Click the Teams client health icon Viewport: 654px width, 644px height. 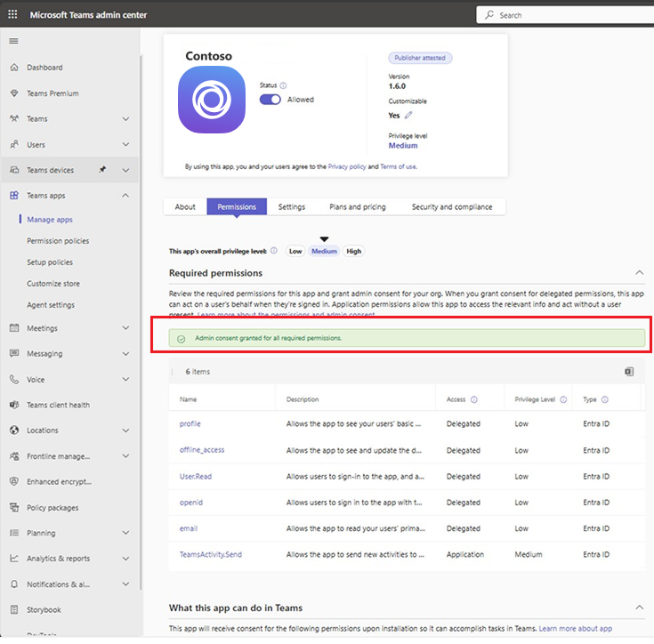(x=14, y=405)
